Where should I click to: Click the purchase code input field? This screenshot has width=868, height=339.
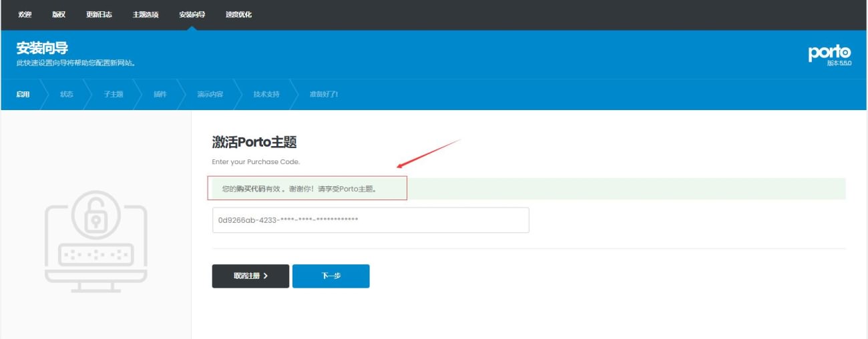click(371, 220)
